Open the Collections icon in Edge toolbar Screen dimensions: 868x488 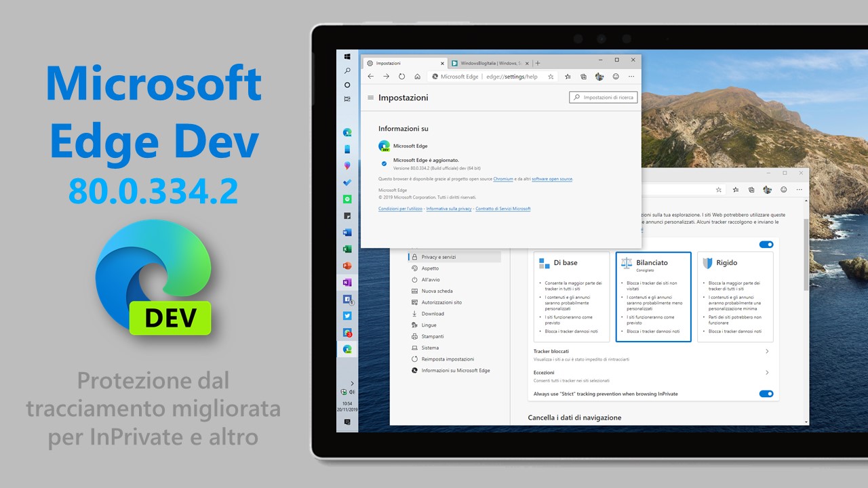point(583,76)
